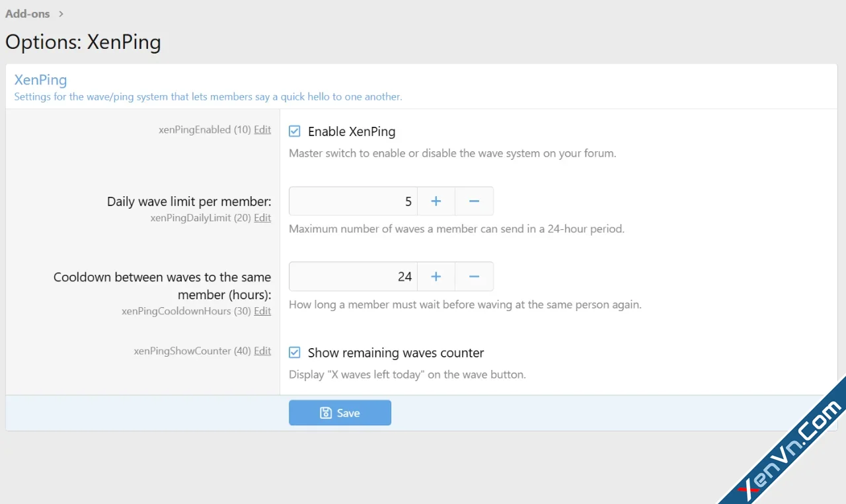The height and width of the screenshot is (504, 846).
Task: Click the 'How long a member must wait' hint
Action: click(465, 305)
